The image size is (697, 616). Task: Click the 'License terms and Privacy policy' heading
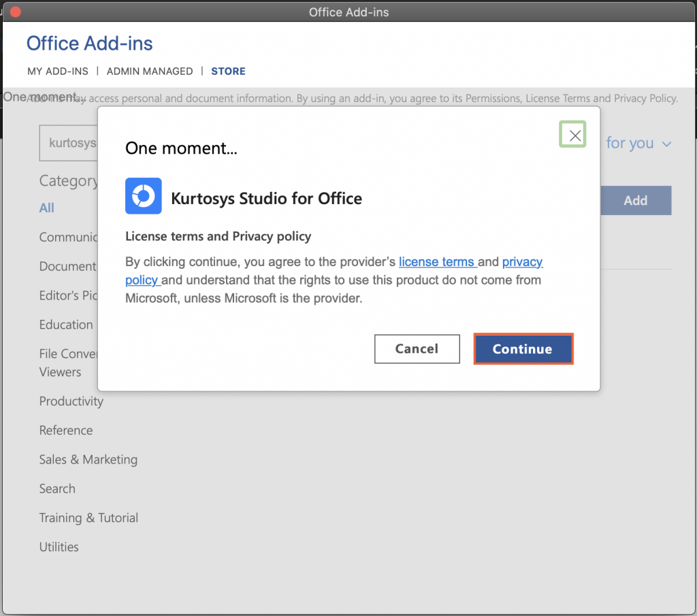[218, 236]
